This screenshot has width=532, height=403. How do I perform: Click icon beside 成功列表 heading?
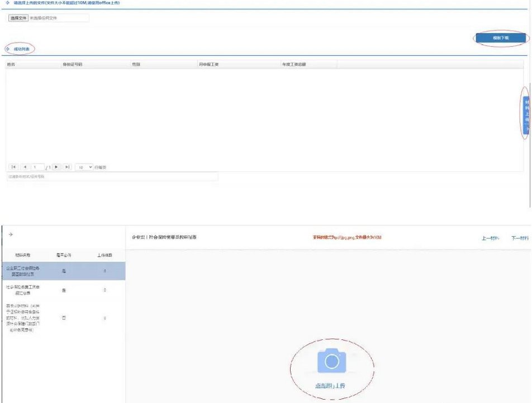coord(7,49)
